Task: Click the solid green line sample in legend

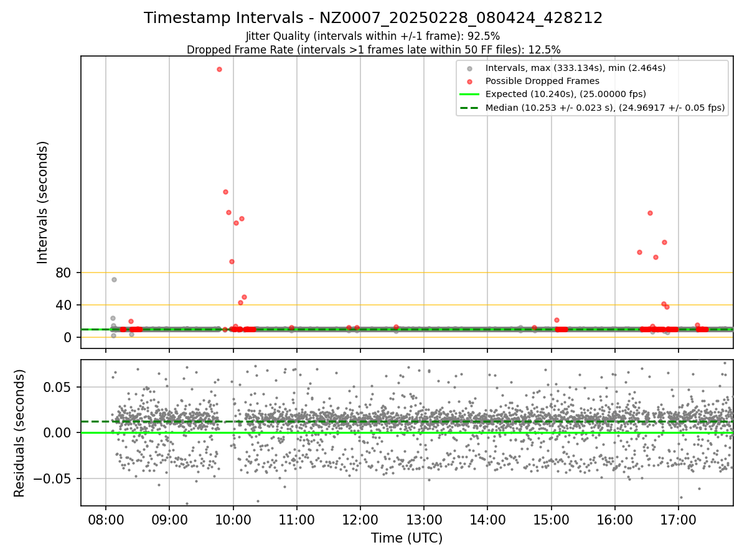Action: pyautogui.click(x=469, y=95)
